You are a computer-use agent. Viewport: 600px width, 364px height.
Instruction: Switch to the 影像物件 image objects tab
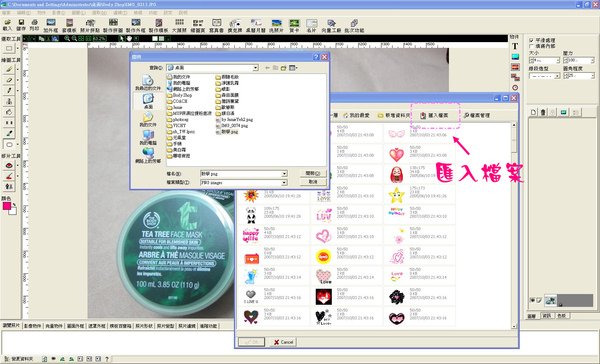(x=33, y=326)
